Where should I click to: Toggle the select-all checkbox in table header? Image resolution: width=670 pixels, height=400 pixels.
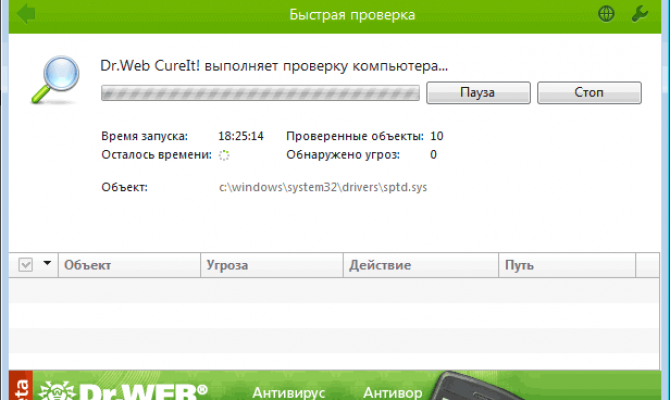26,265
